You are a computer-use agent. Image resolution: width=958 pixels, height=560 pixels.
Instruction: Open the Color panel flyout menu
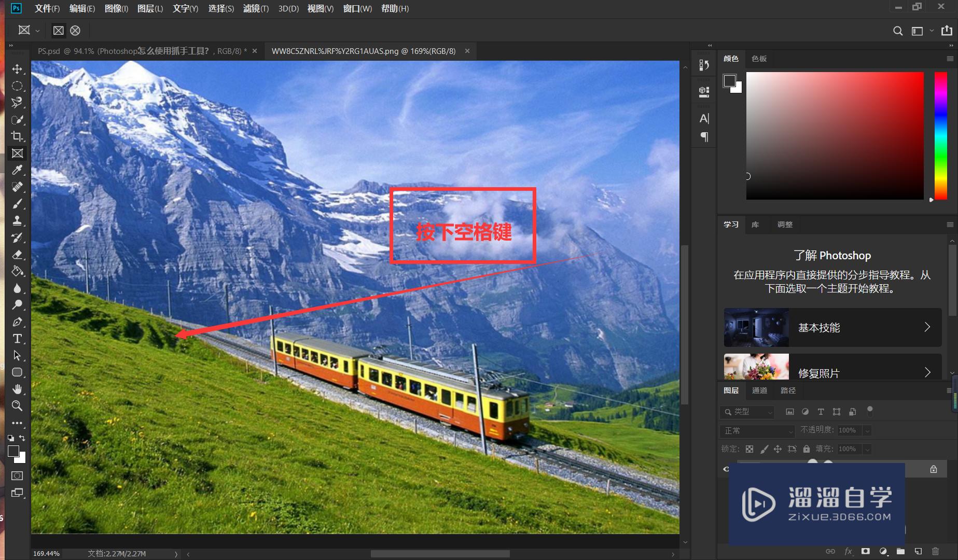click(950, 59)
